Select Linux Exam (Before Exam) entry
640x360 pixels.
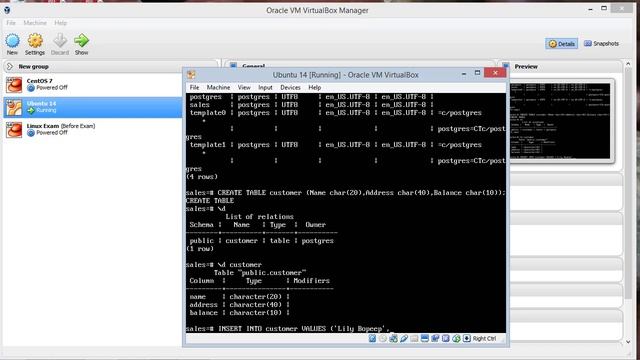[93, 130]
